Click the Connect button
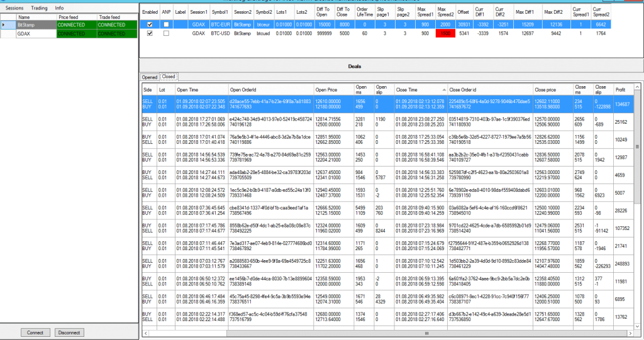 35,332
